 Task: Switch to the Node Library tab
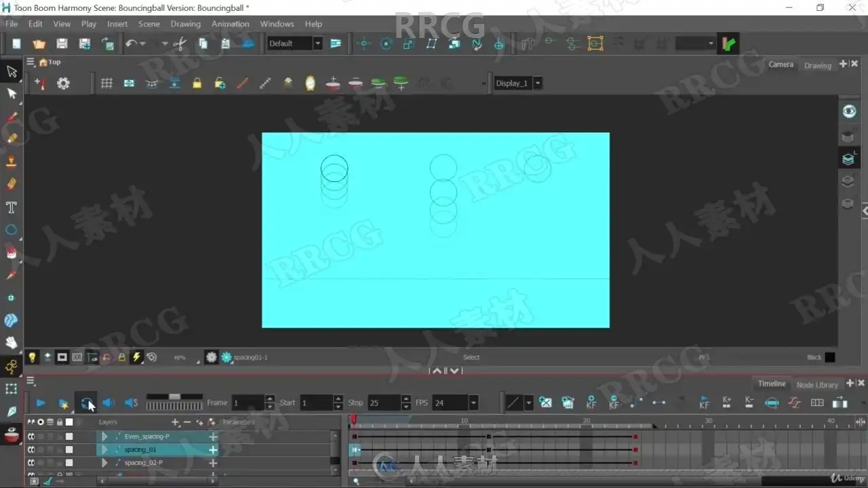[817, 384]
